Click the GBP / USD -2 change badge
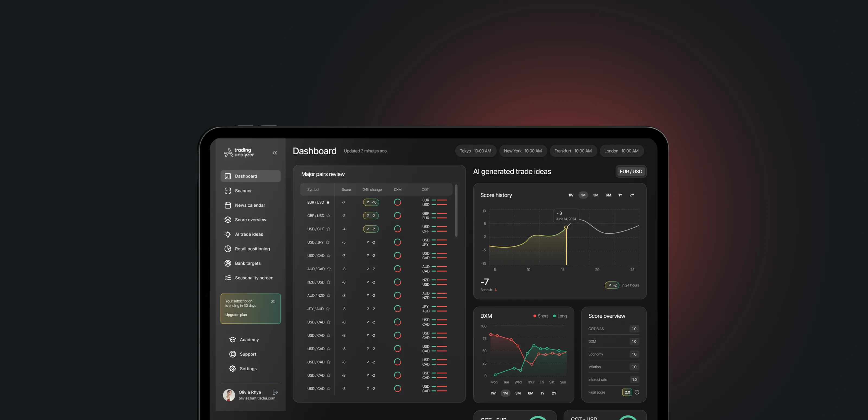Image resolution: width=868 pixels, height=420 pixels. pyautogui.click(x=371, y=216)
